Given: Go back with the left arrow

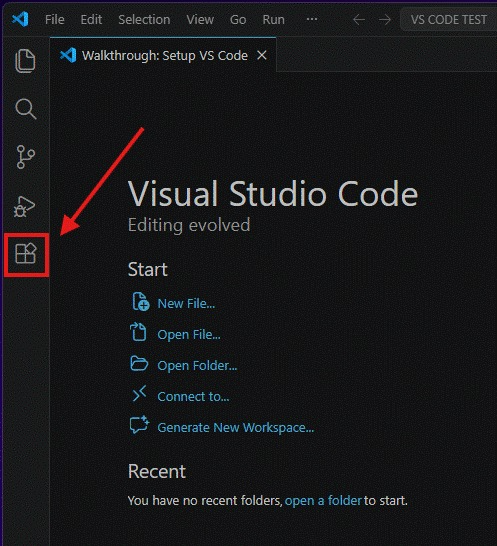Looking at the screenshot, I should (x=359, y=20).
